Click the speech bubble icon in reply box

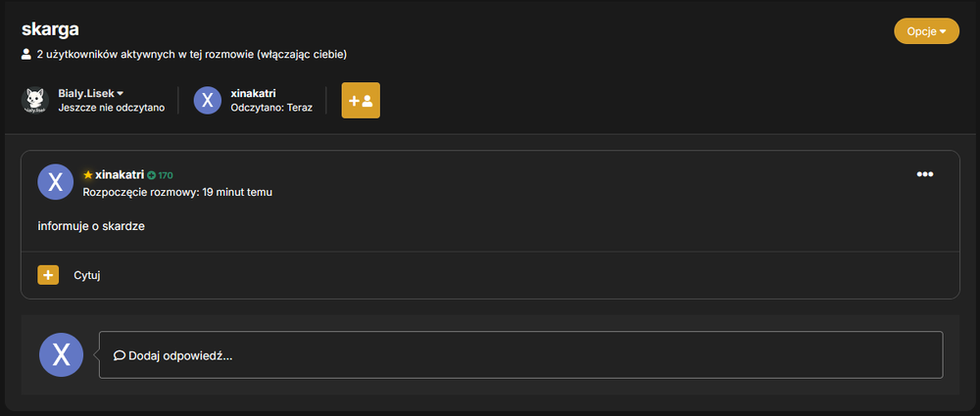120,355
